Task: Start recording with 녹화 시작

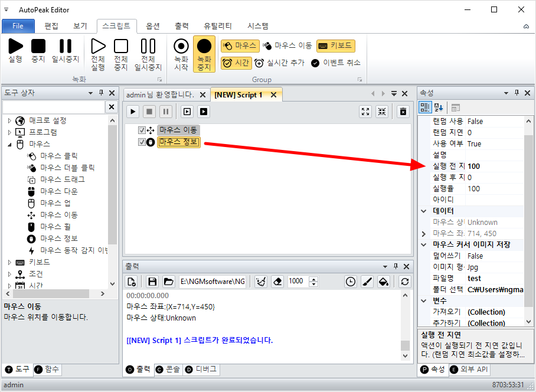Action: point(181,54)
